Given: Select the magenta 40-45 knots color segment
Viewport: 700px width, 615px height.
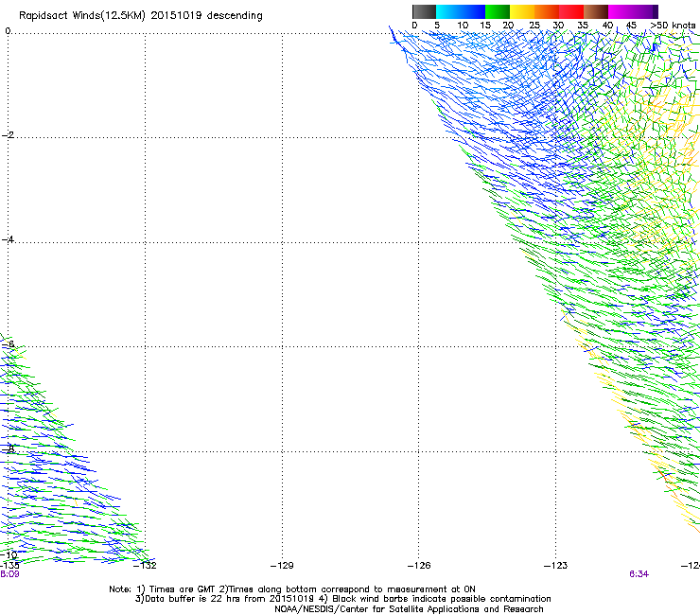Looking at the screenshot, I should click(621, 11).
